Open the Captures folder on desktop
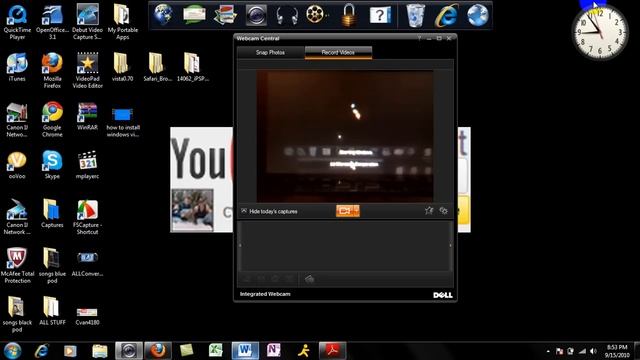640x360 pixels. pyautogui.click(x=52, y=213)
